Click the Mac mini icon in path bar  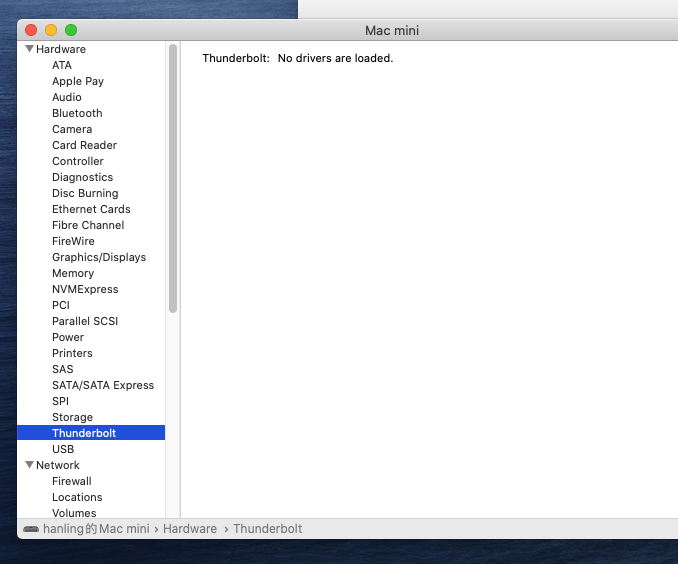31,529
